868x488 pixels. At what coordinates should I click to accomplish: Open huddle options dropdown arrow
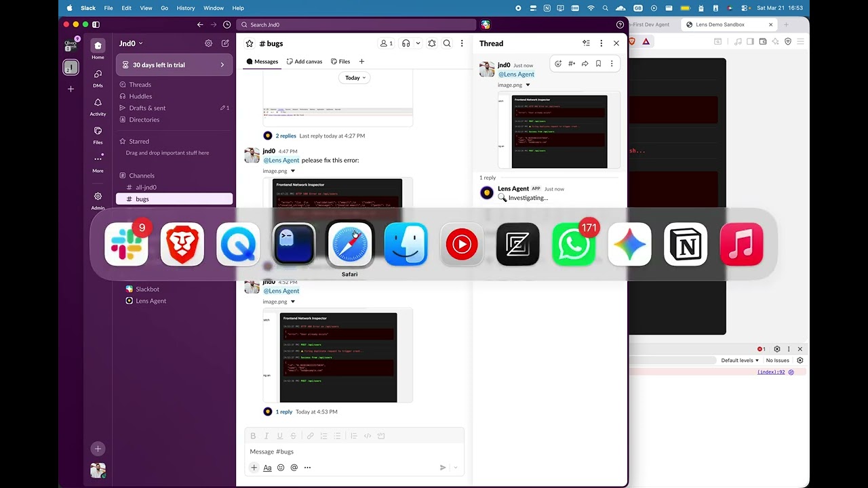(x=418, y=43)
